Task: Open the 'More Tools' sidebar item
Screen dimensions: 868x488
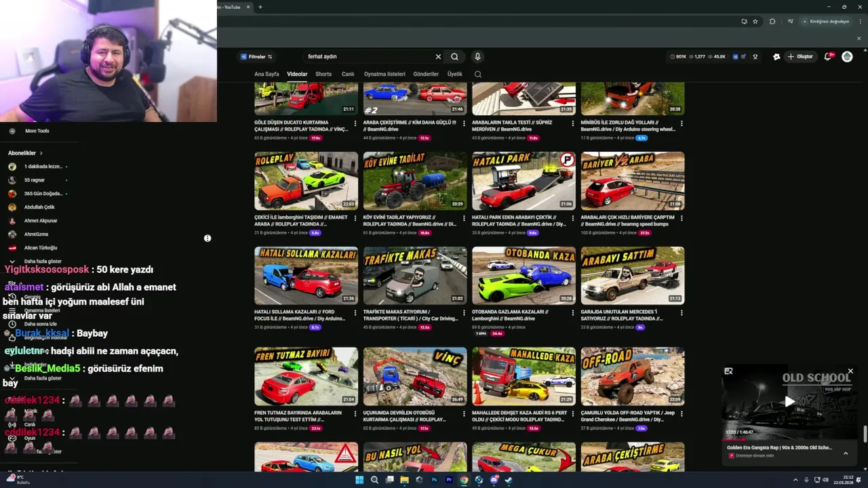Action: coord(37,131)
